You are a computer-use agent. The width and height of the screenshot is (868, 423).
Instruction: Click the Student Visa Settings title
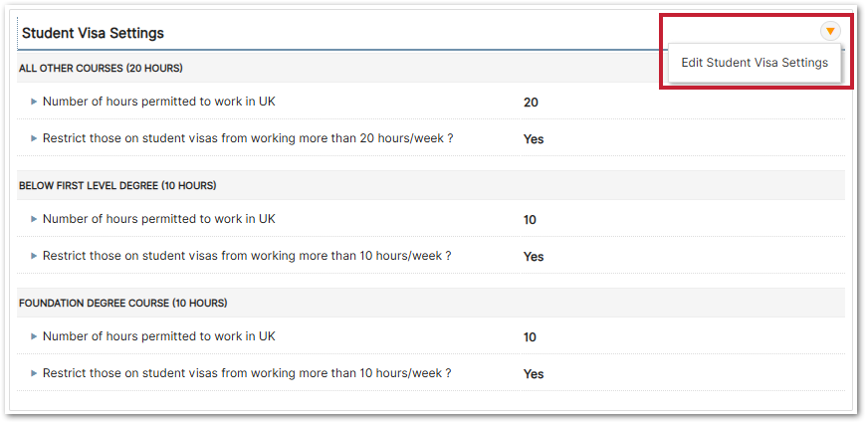(x=93, y=33)
